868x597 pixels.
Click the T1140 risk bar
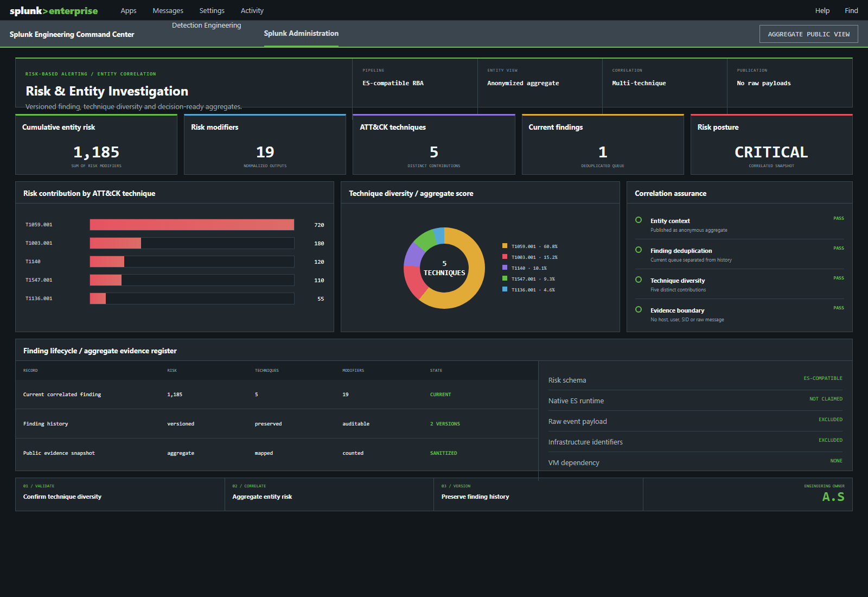coord(107,262)
